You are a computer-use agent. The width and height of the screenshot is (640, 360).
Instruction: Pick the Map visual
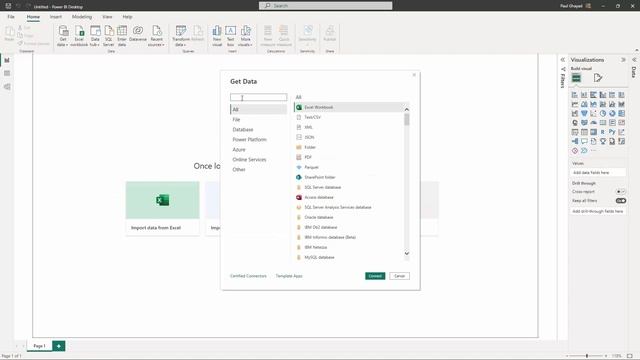(x=575, y=122)
